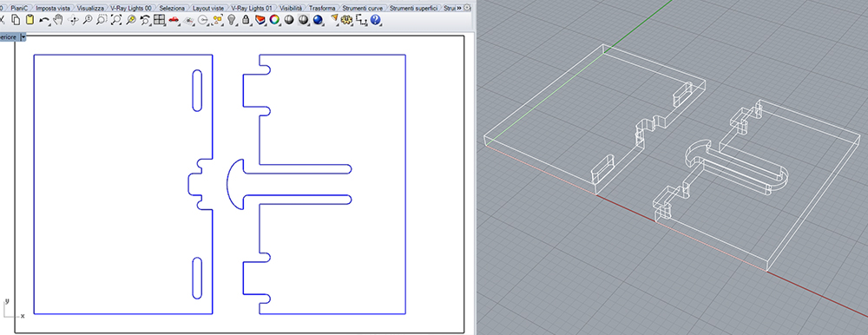The height and width of the screenshot is (335, 868).
Task: Click the red car icon
Action: 174,21
